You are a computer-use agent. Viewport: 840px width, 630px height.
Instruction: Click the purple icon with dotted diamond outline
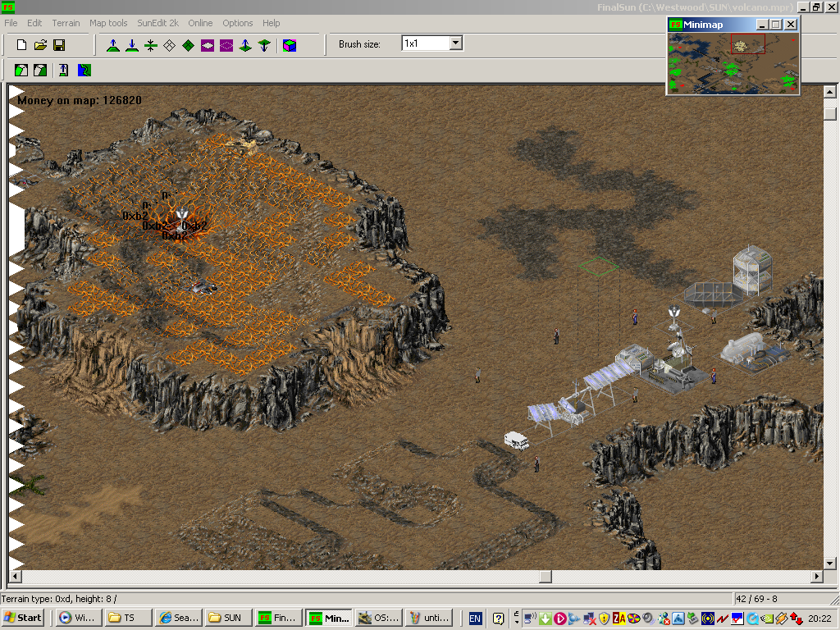point(226,46)
